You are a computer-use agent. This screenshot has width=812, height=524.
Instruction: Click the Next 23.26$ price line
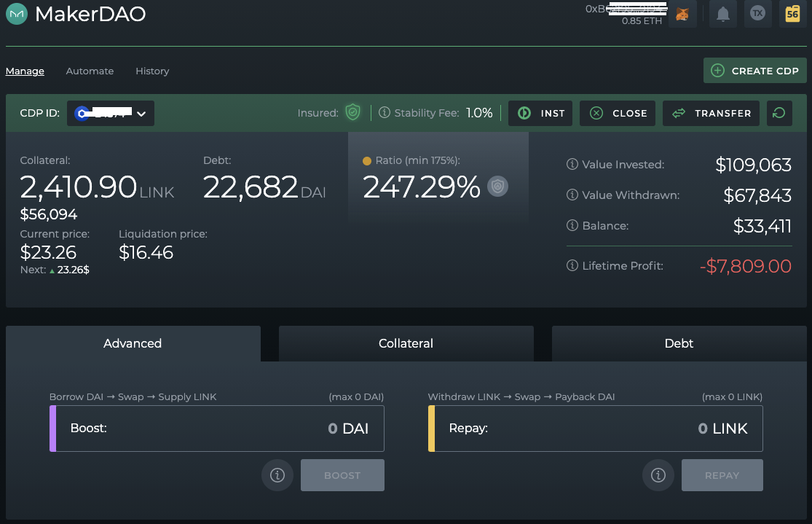pyautogui.click(x=55, y=270)
